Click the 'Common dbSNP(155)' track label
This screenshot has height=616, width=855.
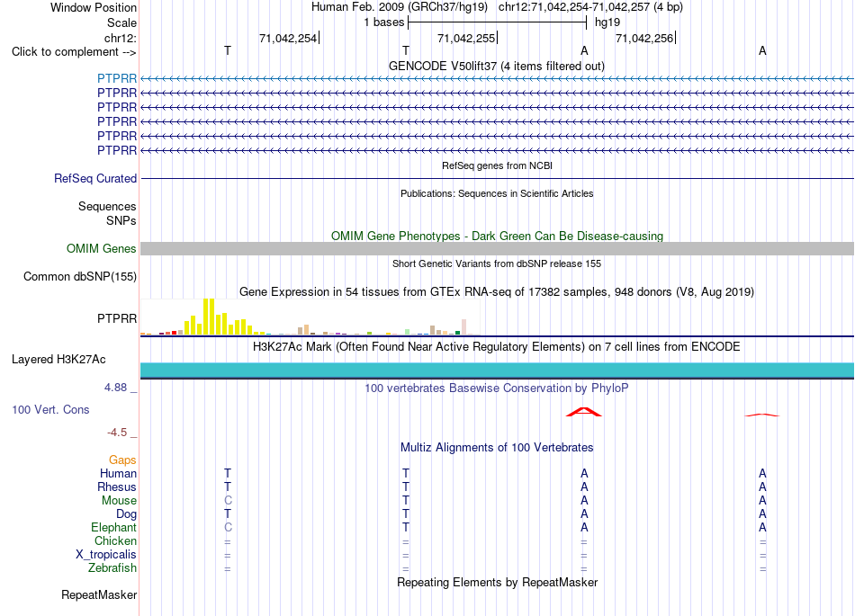coord(79,277)
